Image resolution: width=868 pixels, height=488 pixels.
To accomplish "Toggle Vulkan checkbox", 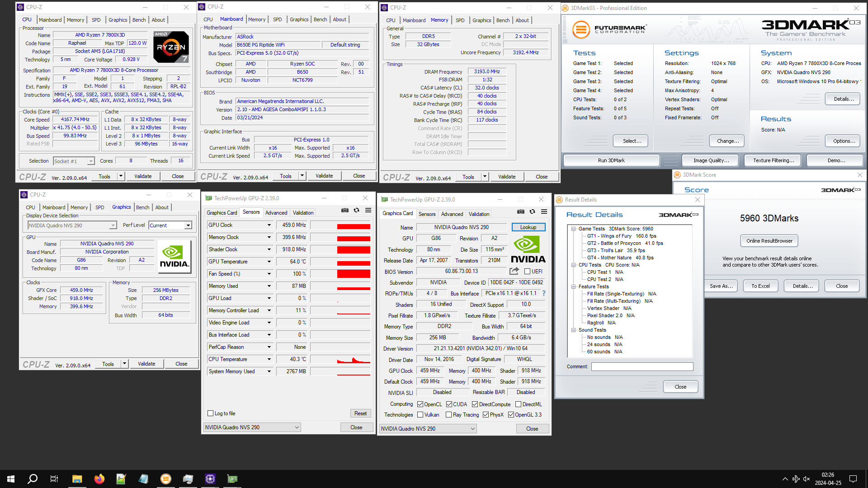I will [420, 415].
